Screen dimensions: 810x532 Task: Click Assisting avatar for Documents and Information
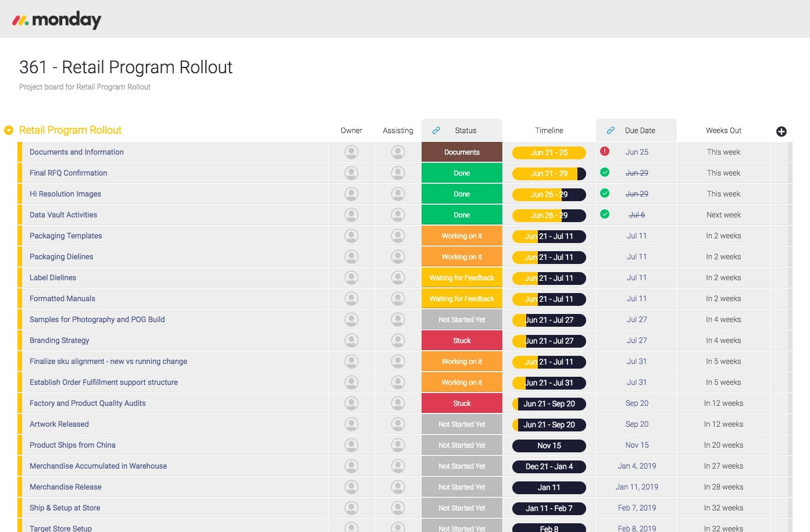(x=398, y=152)
